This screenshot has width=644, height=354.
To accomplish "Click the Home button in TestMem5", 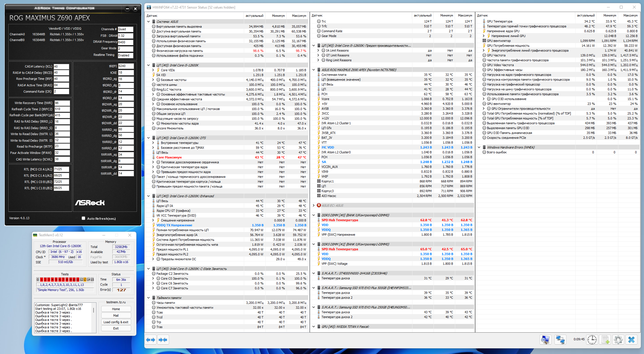I will (x=116, y=309).
